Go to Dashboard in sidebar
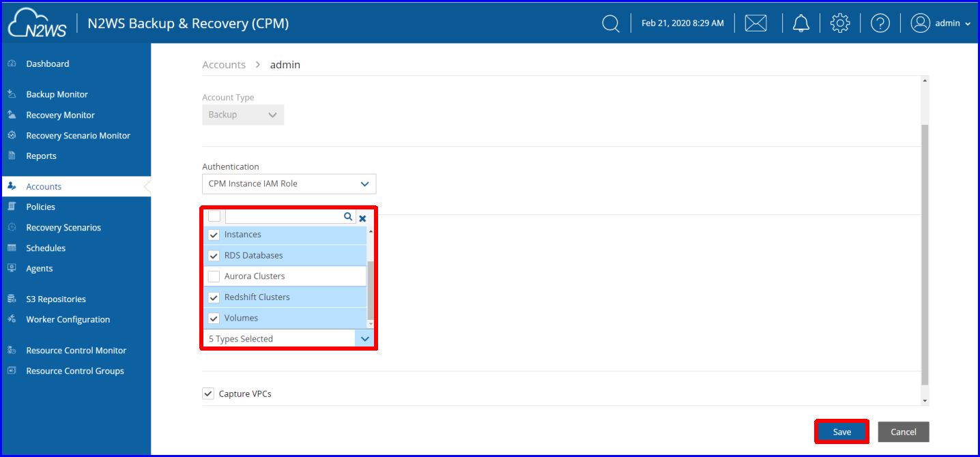 48,63
